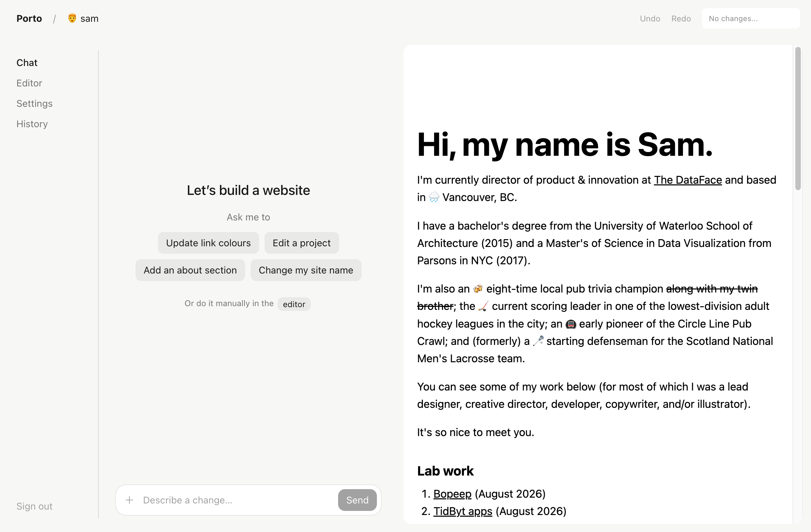Choose Edit a project suggestion
The width and height of the screenshot is (811, 532).
point(302,243)
